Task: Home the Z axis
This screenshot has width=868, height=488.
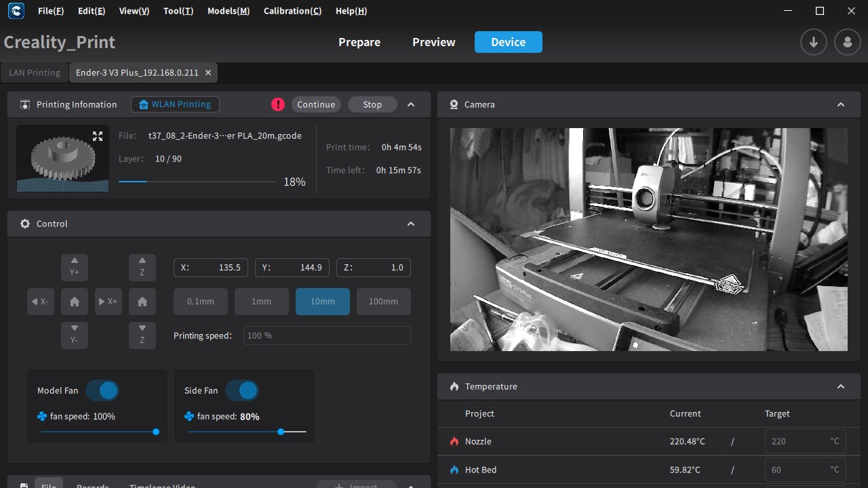Action: (142, 302)
